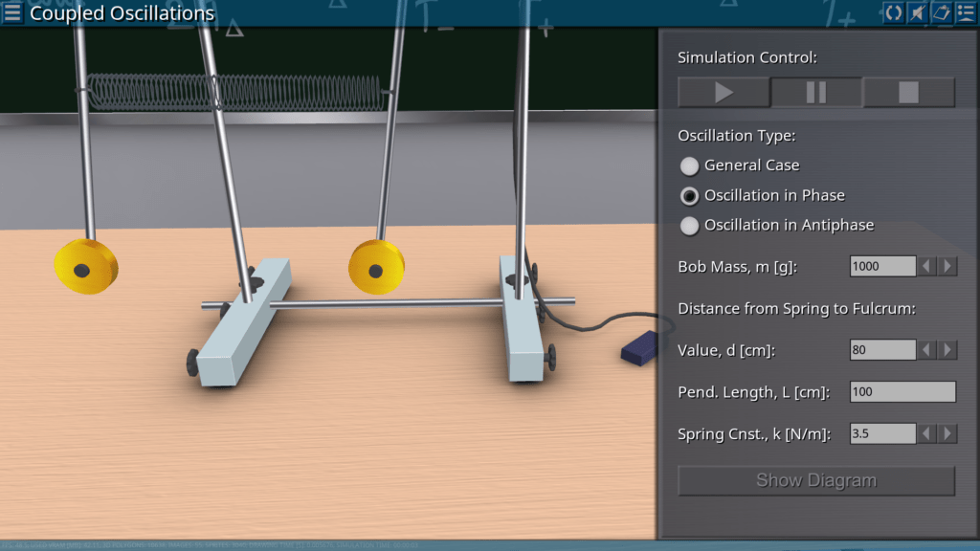Click the Show Diagram button
The image size is (980, 551).
click(x=816, y=480)
